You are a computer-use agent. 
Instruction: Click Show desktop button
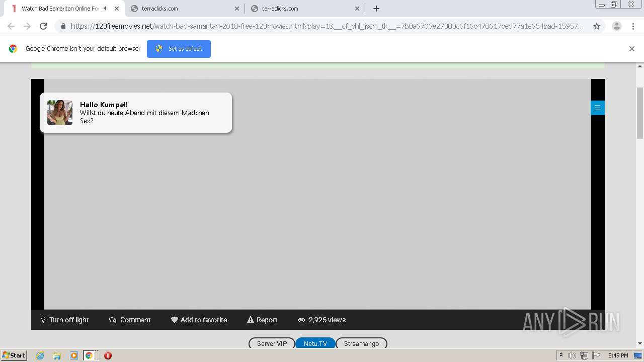(x=638, y=355)
